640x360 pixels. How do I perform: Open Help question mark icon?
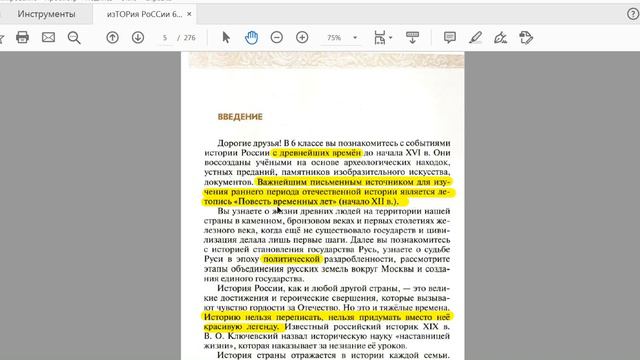633,14
